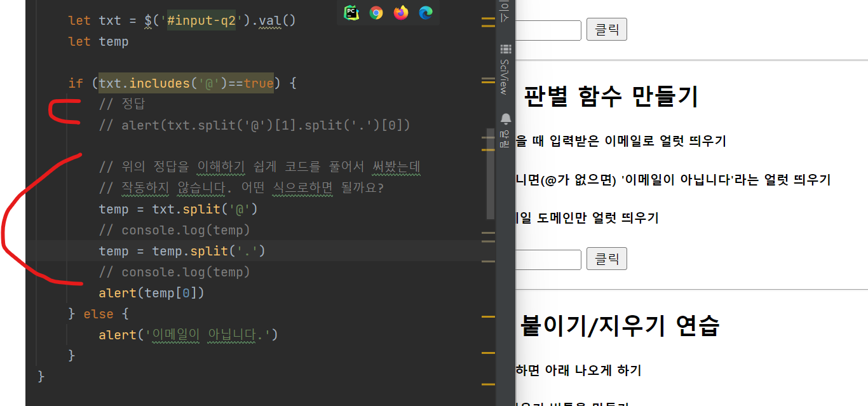This screenshot has width=868, height=406.
Task: Place cursor on txt.includes('@')==true condition
Action: point(186,83)
